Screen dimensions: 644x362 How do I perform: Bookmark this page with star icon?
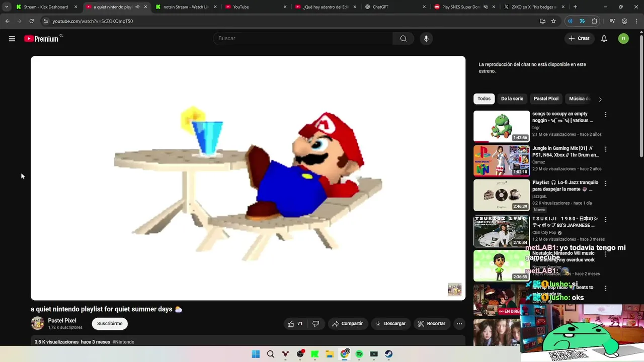coord(553,21)
